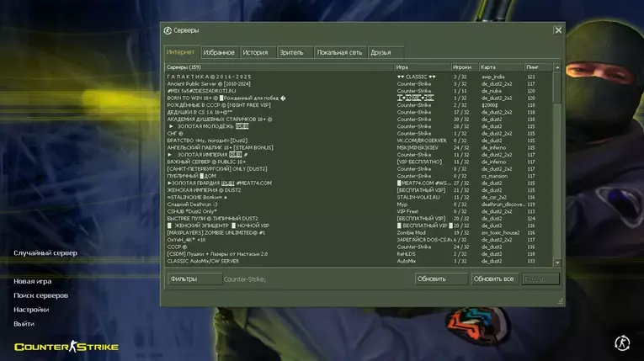Image resolution: width=644 pixels, height=361 pixels.
Task: Select ЗОЛОТАЯ ГВАРДИЯ #MEAT74.COM server
Action: pos(359,183)
